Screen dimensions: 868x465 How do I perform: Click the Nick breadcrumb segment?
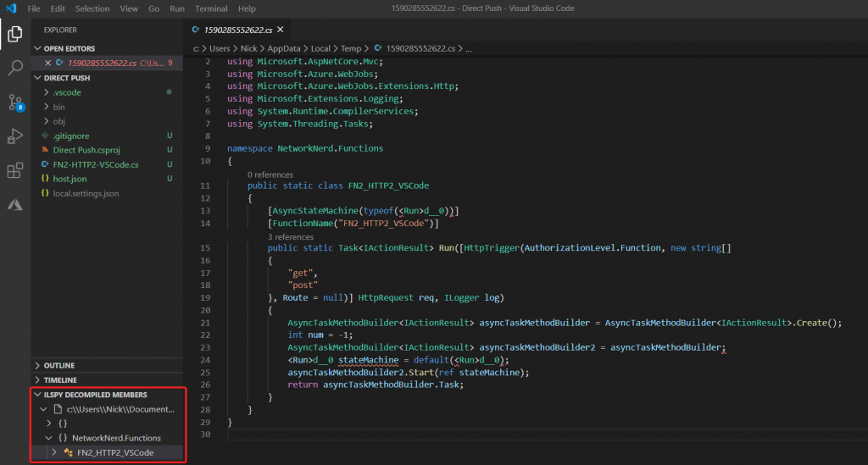point(249,48)
